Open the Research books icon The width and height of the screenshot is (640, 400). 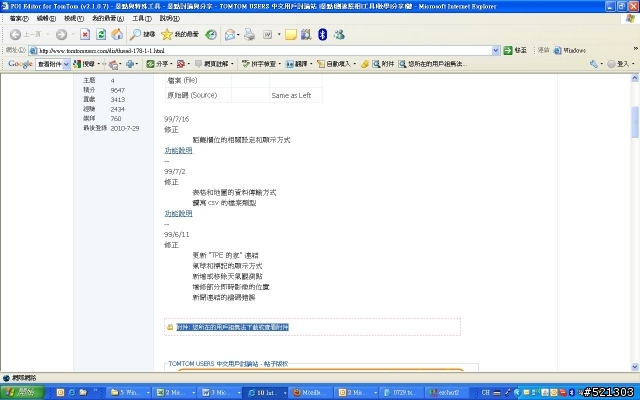tap(306, 35)
